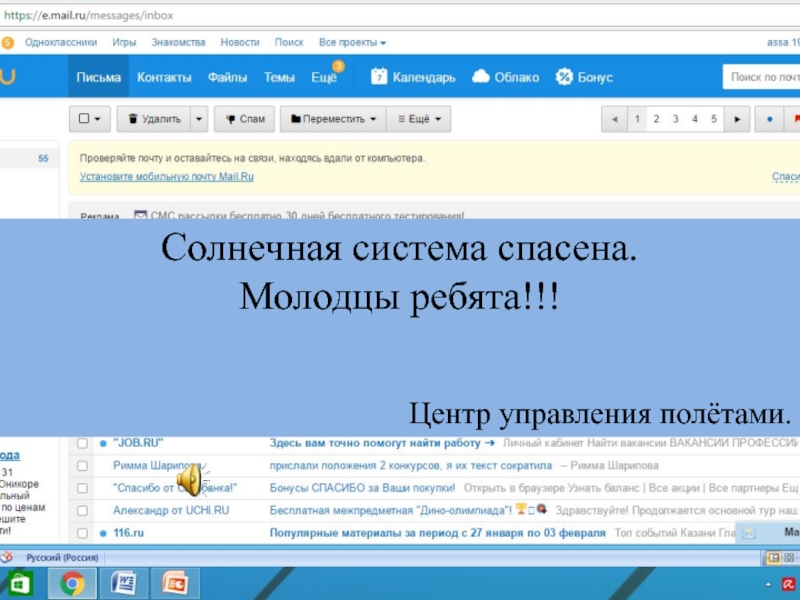Check the box beside 116.ru email

[84, 533]
